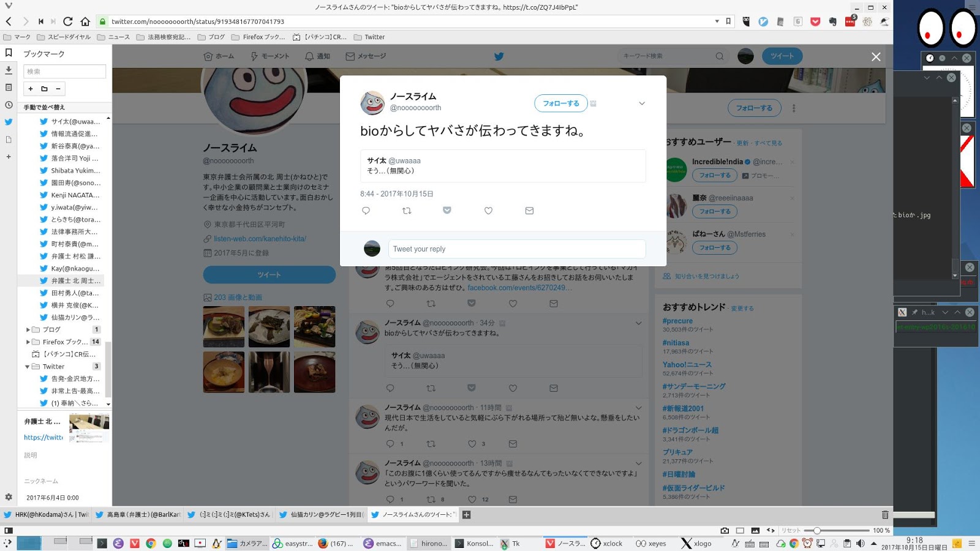This screenshot has width=980, height=551.
Task: Open 203 画像と動画 media link
Action: [238, 298]
